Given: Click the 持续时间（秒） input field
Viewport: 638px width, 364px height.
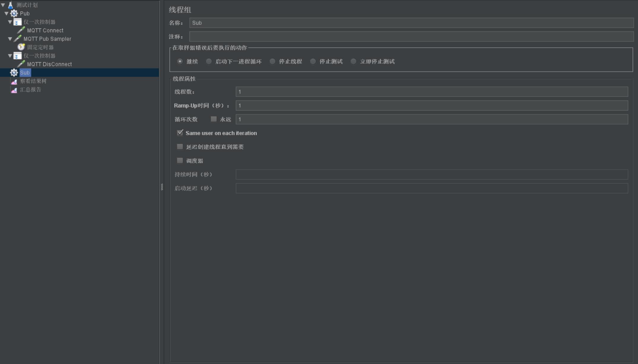Looking at the screenshot, I should 432,174.
